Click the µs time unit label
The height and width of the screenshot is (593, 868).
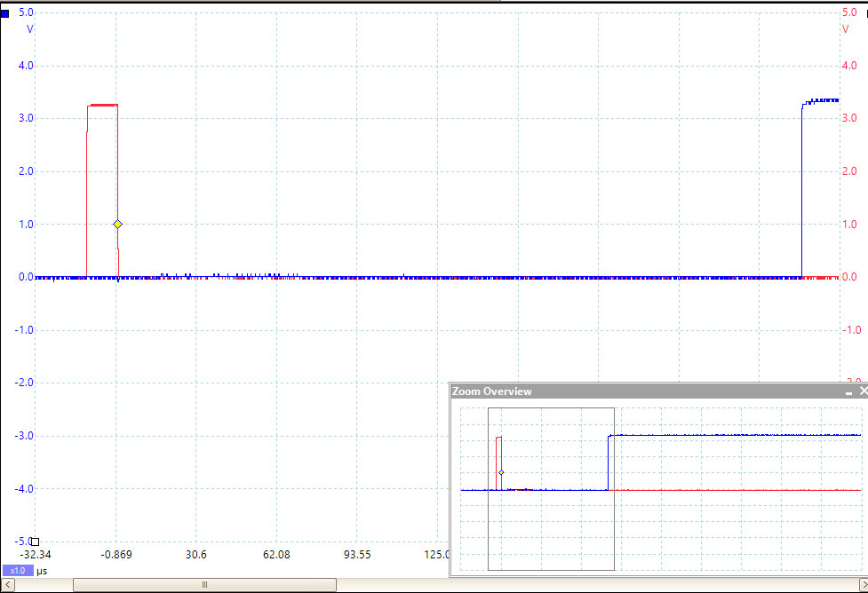click(x=41, y=571)
